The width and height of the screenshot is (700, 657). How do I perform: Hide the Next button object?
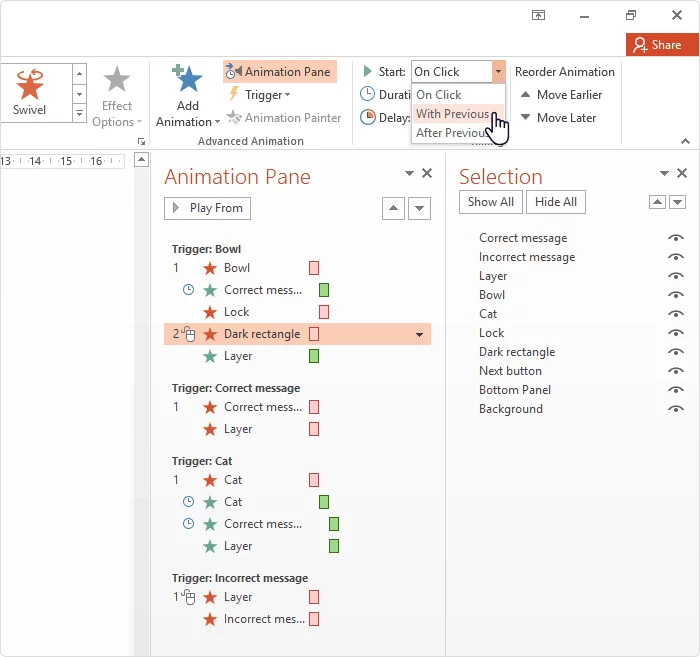676,370
